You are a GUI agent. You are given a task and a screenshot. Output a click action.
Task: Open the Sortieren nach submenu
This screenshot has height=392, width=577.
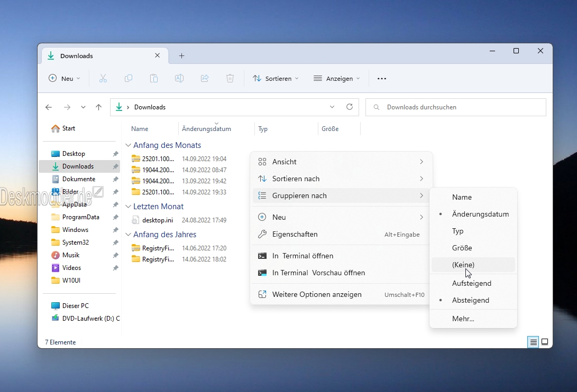[341, 179]
